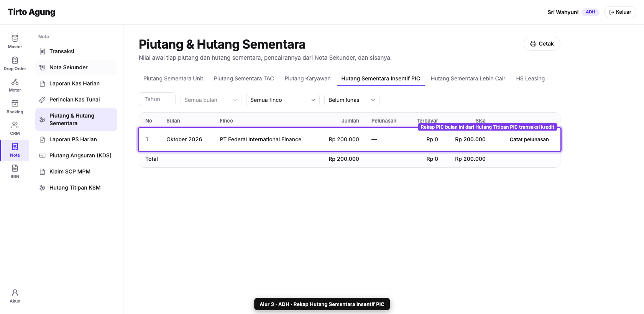
Task: Click the Piutang Angsuran (KDS) banknote icon
Action: [43, 155]
